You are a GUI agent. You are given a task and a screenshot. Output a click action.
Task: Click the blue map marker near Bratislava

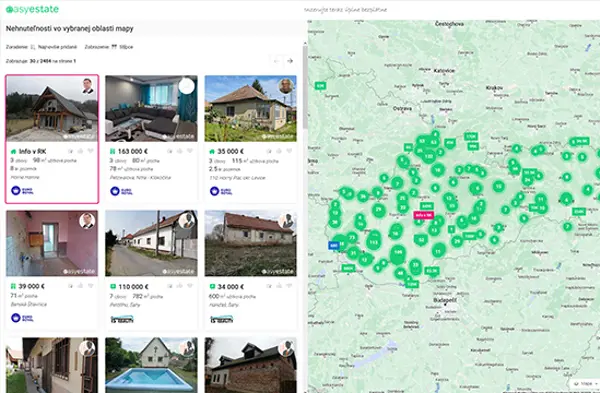point(334,245)
